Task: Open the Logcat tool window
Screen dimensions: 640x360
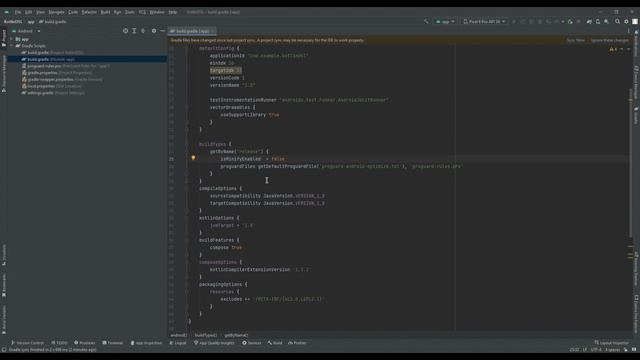Action: (178, 343)
